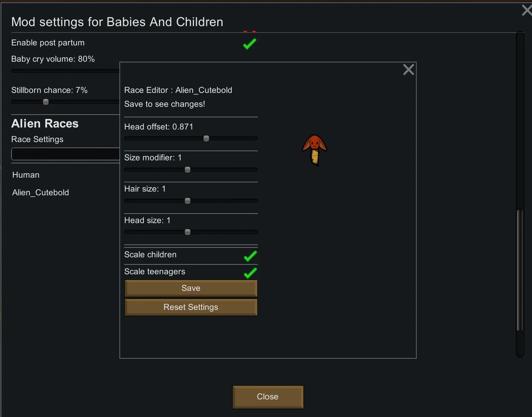Click the Close button at the bottom
Screen dimensions: 532x417
click(268, 397)
